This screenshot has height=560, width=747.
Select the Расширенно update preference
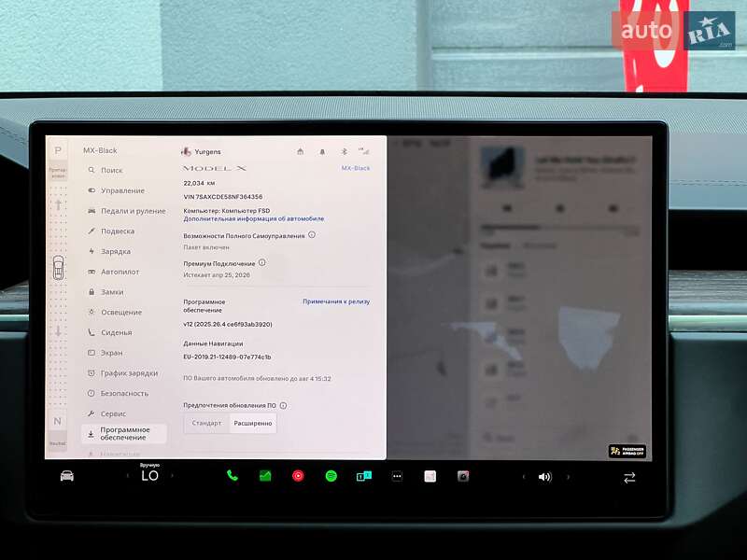coord(252,423)
